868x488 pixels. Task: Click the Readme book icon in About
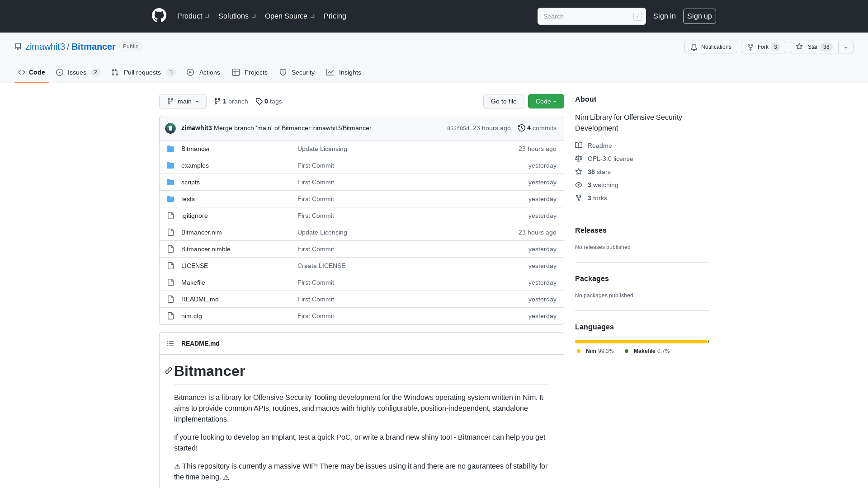tap(579, 145)
